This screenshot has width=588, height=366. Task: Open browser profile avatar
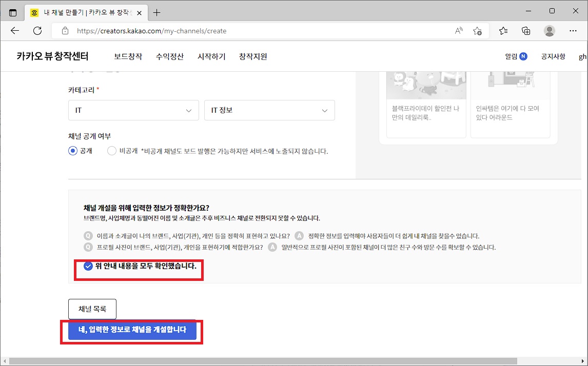pyautogui.click(x=550, y=31)
